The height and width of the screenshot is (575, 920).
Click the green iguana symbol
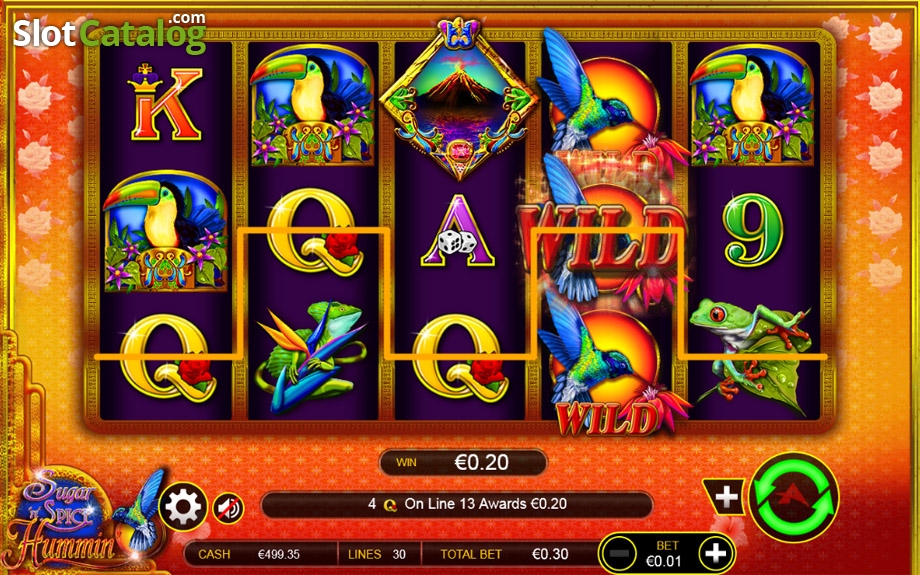(x=311, y=356)
